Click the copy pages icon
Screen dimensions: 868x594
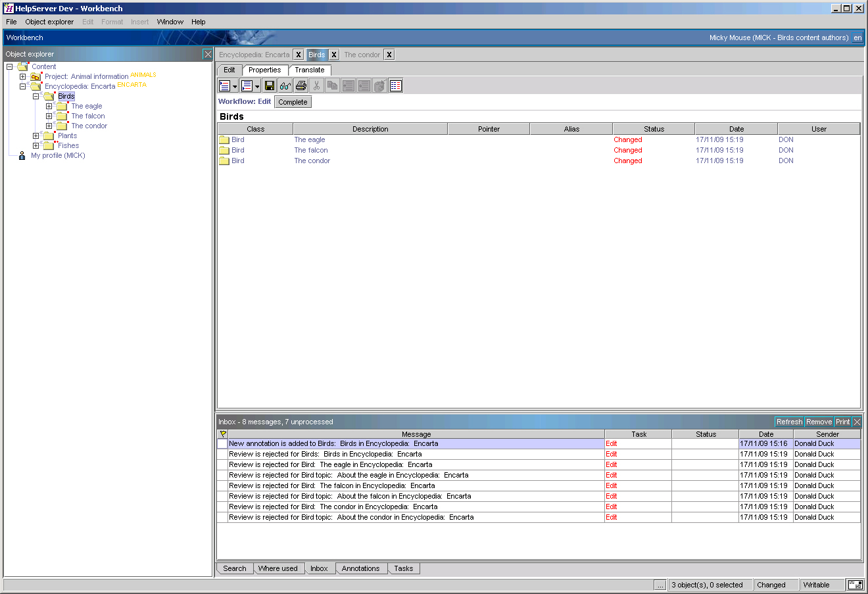[x=332, y=86]
